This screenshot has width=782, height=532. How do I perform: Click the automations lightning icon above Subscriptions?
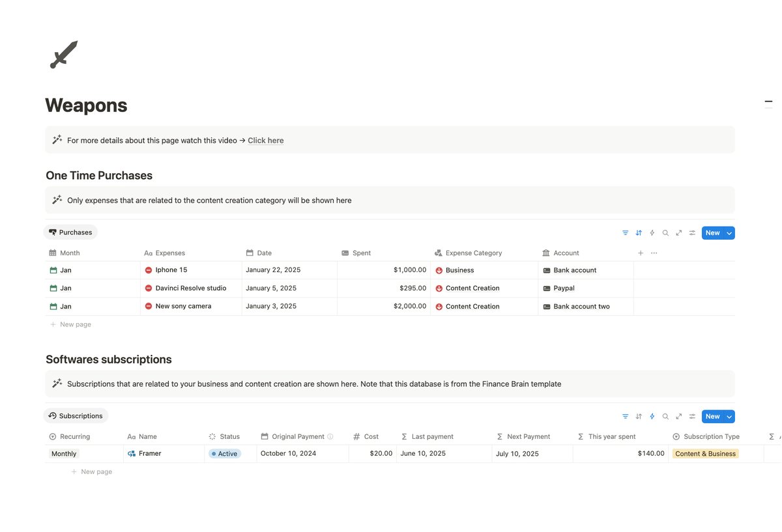click(652, 416)
